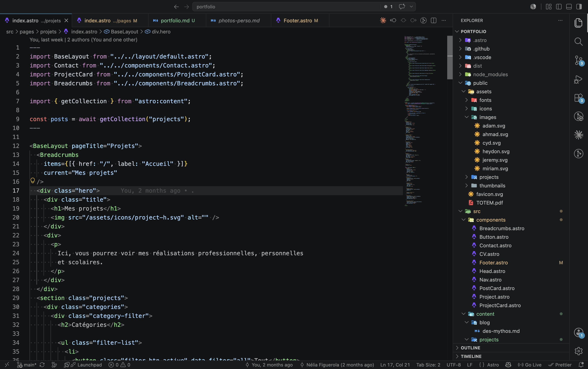The height and width of the screenshot is (369, 588).
Task: Collapse the PORTFOLIO root folder
Action: pyautogui.click(x=457, y=31)
